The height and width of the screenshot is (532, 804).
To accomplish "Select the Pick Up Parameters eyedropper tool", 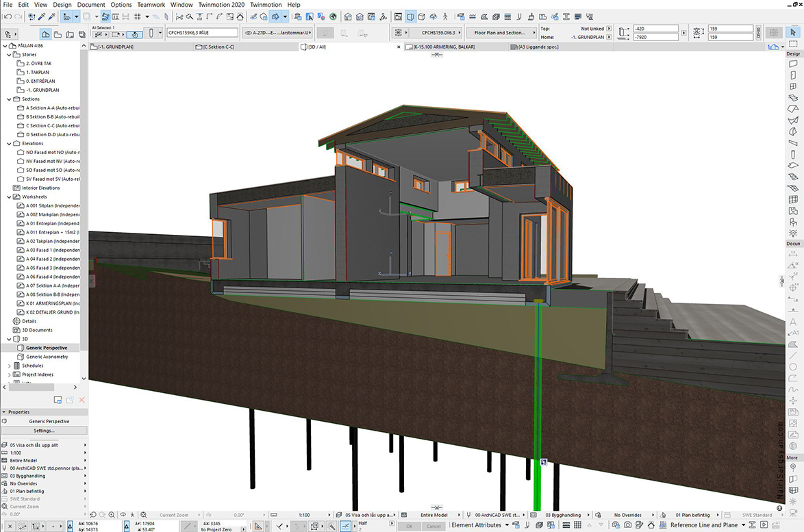I will (x=42, y=16).
